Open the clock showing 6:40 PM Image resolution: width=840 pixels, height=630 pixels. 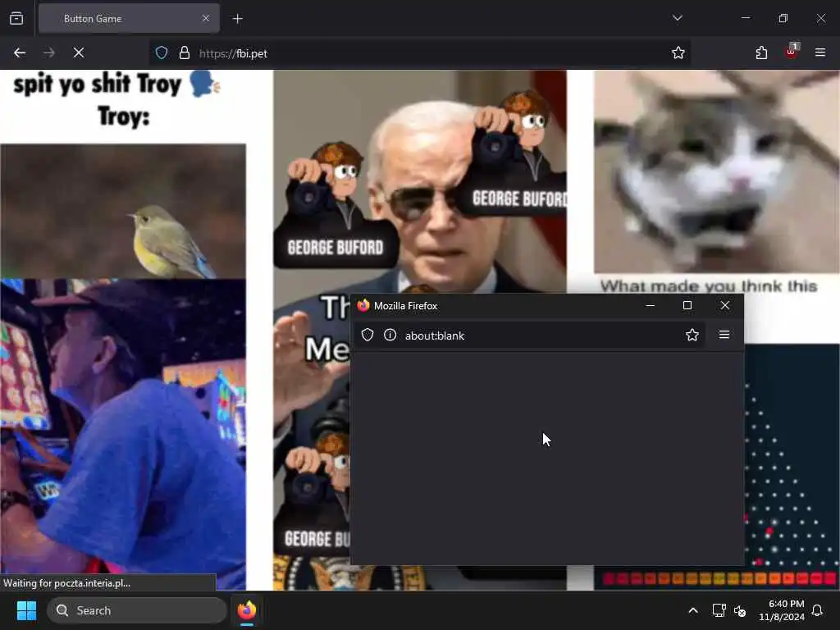[x=781, y=610]
